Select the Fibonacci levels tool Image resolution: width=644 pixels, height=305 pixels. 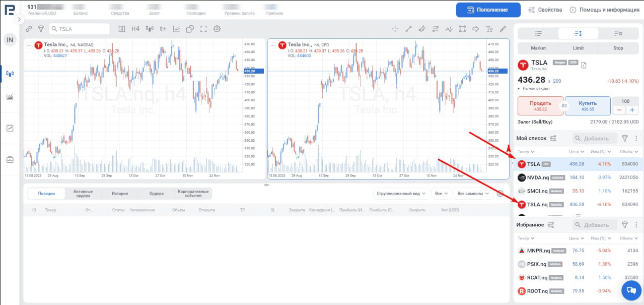[x=436, y=29]
